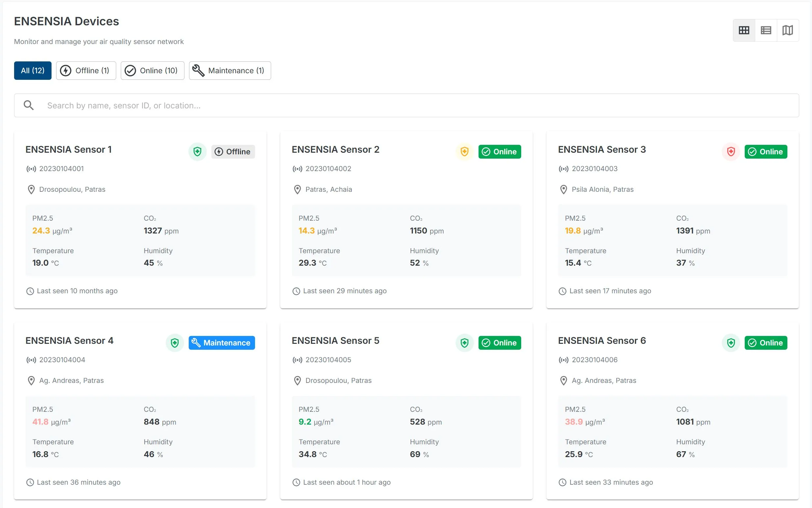Show only Maintenance devices

point(230,71)
